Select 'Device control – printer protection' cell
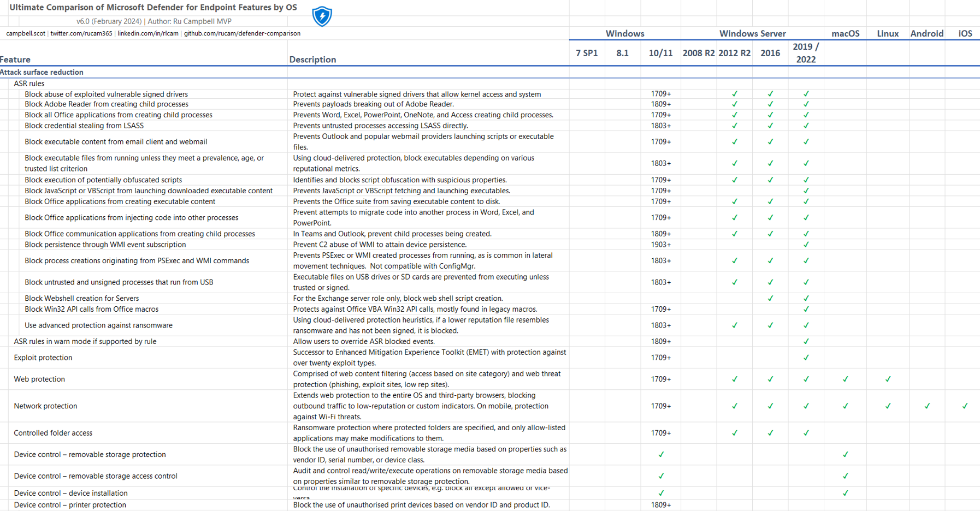Image resolution: width=980 pixels, height=511 pixels. (x=70, y=505)
